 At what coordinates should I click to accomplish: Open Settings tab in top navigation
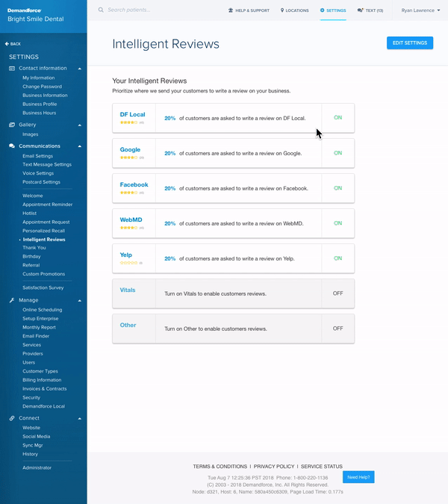[x=333, y=10]
